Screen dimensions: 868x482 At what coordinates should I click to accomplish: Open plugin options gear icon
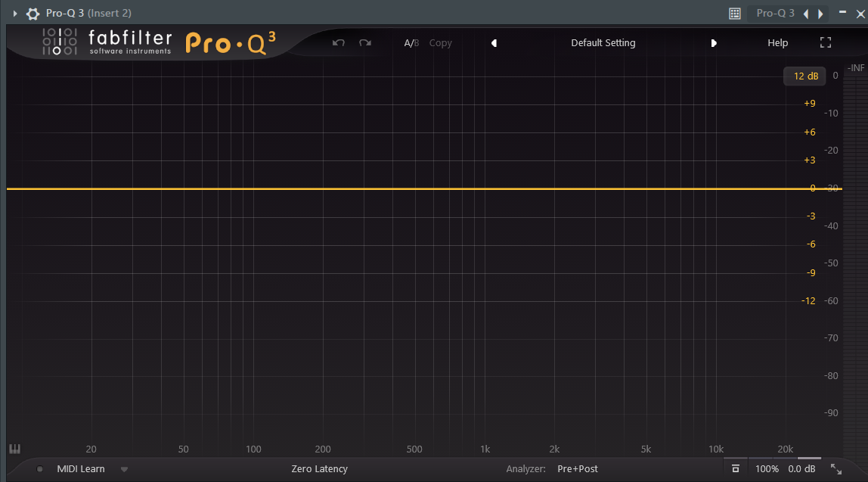click(33, 14)
